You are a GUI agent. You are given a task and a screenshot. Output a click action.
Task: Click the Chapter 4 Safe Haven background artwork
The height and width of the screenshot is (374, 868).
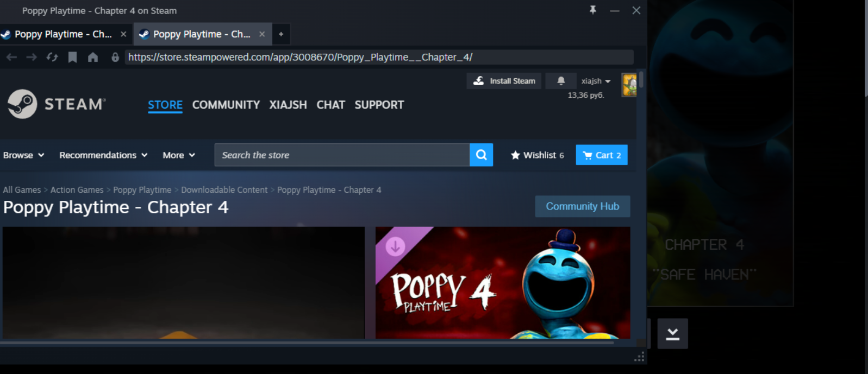coord(721,153)
